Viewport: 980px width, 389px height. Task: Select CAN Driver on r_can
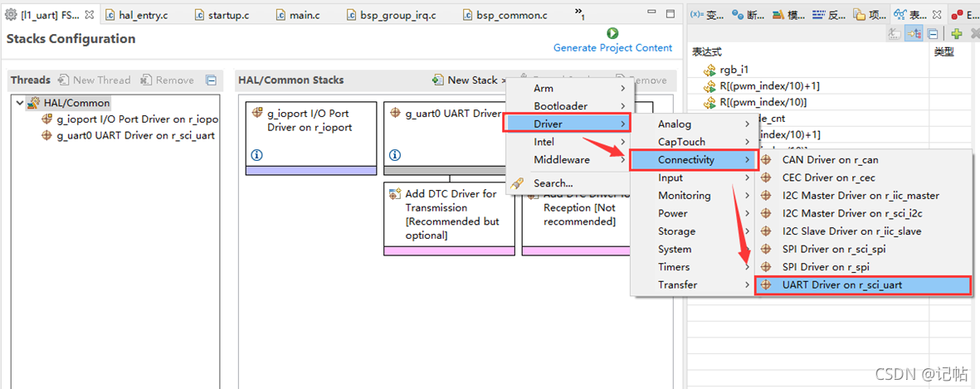point(864,160)
